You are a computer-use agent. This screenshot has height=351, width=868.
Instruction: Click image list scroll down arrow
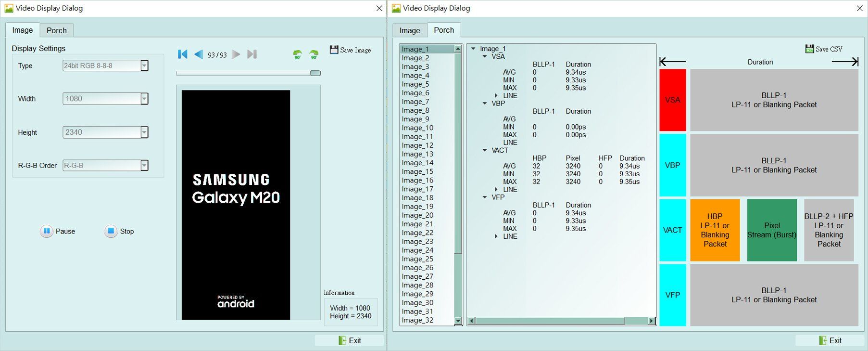(458, 321)
